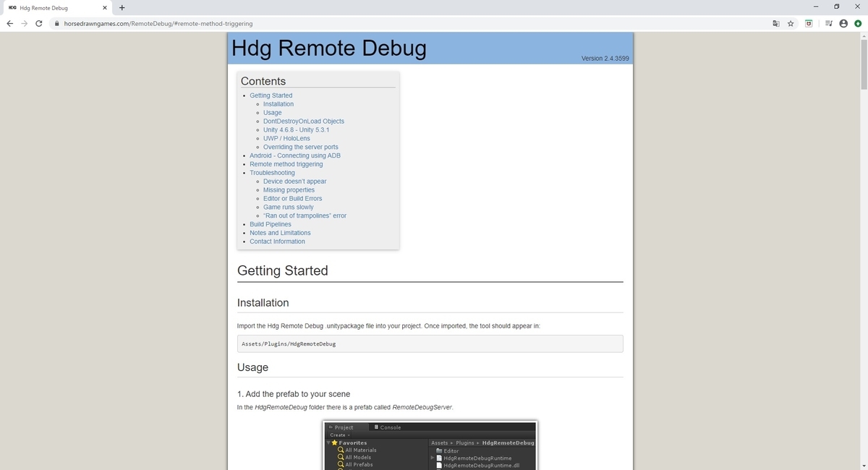Click the green Chrome update arrow icon
Viewport: 868px width, 470px height.
(857, 23)
